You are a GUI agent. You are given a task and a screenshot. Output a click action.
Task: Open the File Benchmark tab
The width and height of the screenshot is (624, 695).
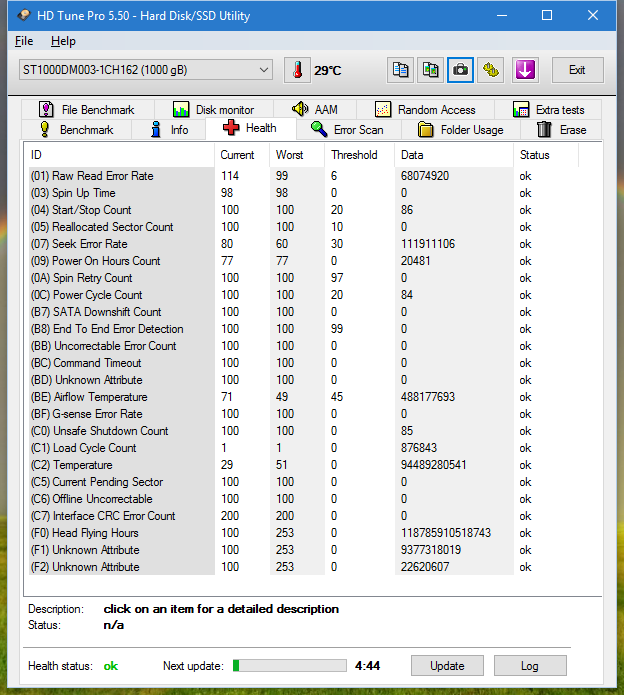coord(87,109)
